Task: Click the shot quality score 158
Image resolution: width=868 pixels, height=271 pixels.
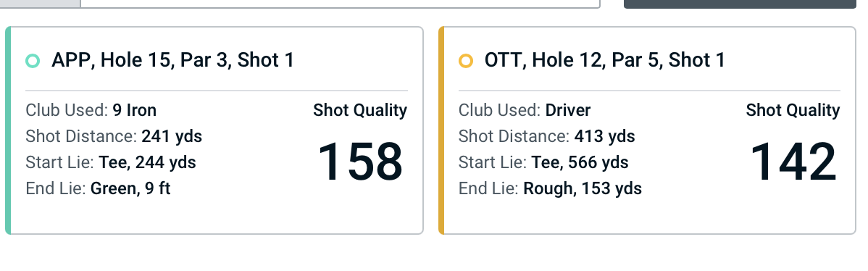Action: click(360, 162)
